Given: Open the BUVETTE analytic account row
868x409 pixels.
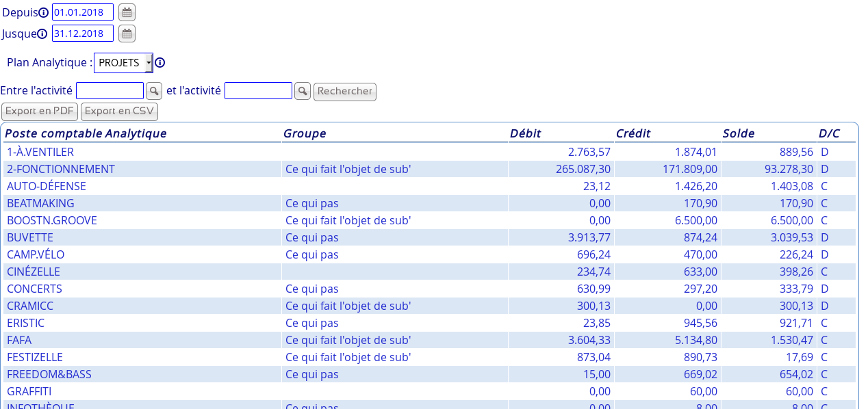Looking at the screenshot, I should pos(30,237).
